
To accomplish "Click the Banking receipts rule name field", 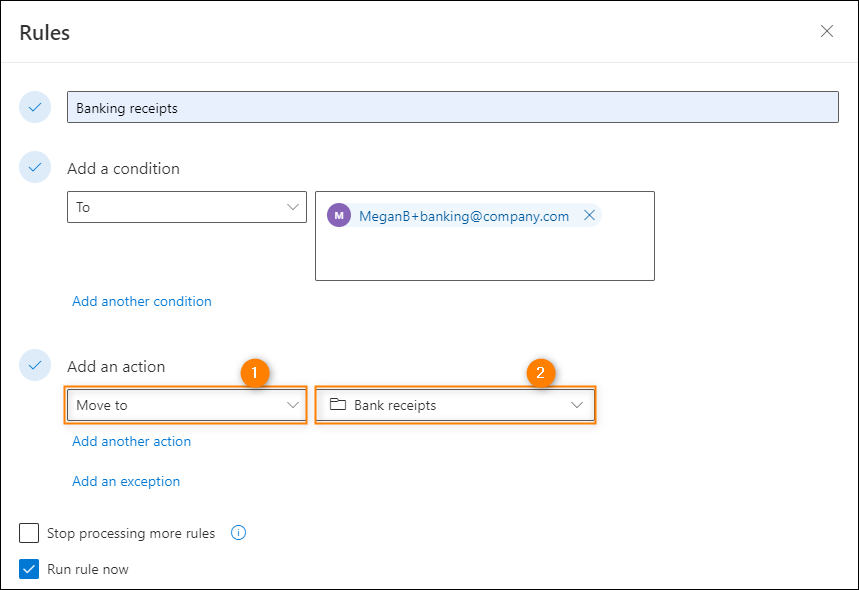I will click(x=453, y=107).
